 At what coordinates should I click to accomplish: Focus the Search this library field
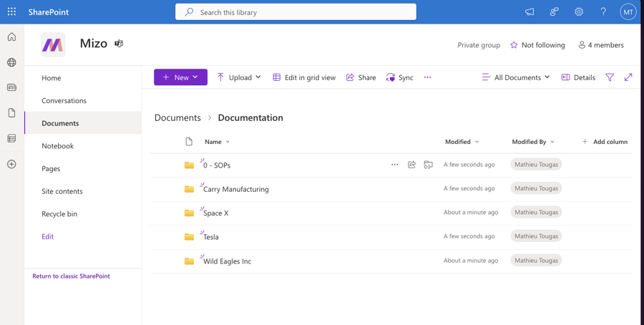tap(296, 12)
